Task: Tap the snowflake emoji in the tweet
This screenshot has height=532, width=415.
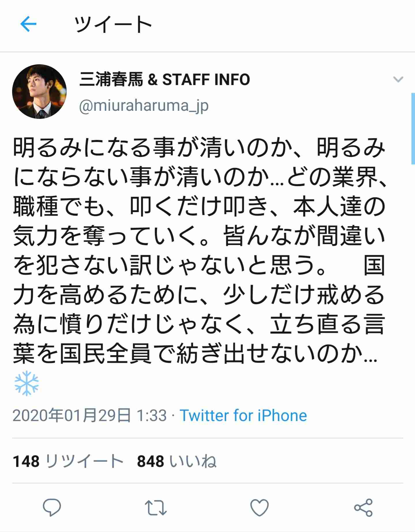Action: click(26, 383)
